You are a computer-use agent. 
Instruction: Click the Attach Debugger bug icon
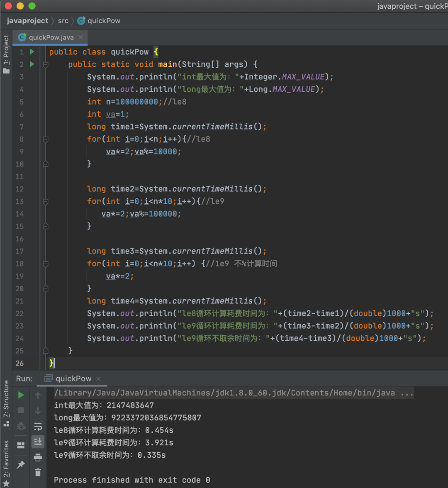pos(21,426)
